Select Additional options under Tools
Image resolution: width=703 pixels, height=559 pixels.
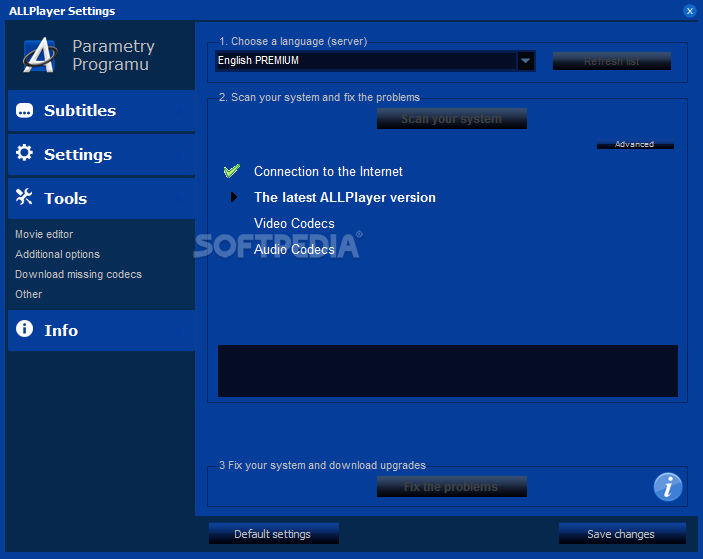click(57, 254)
